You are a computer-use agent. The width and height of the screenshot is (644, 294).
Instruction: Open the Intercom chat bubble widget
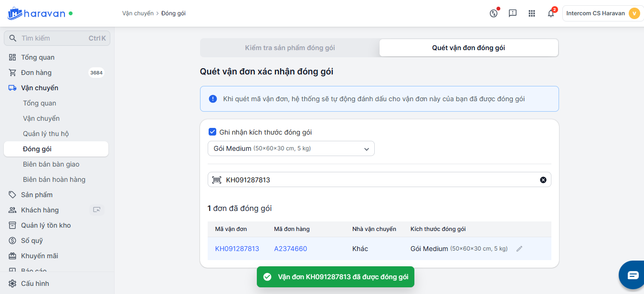633,275
